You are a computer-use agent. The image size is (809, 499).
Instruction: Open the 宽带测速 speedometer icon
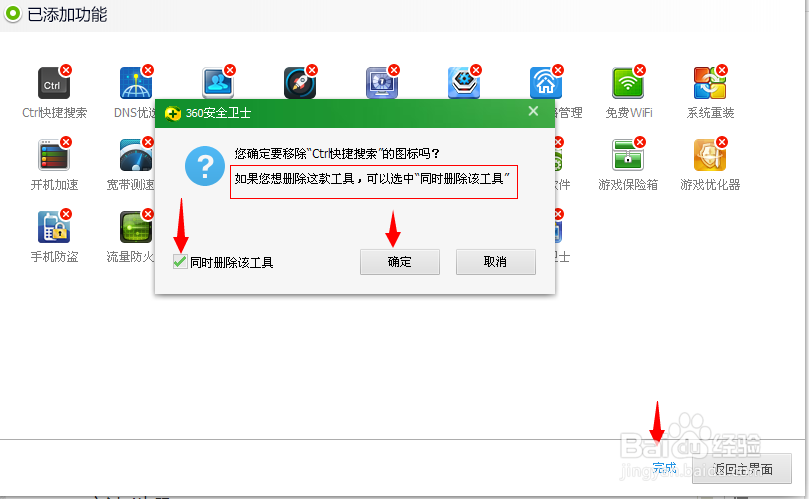click(x=136, y=155)
